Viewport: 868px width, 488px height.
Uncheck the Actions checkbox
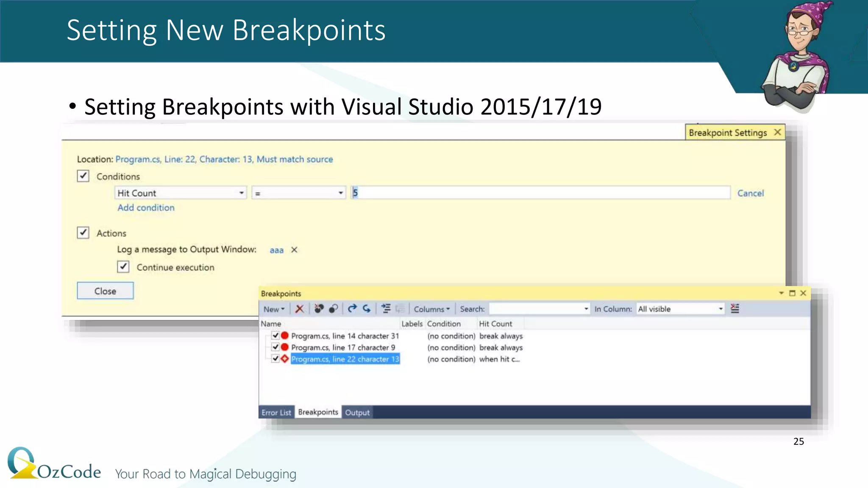click(x=83, y=233)
